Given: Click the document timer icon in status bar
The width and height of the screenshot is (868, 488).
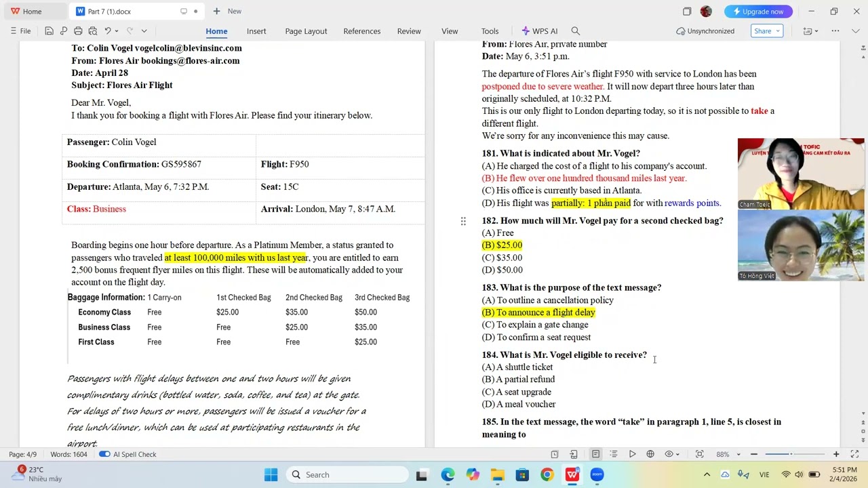Looking at the screenshot, I should [x=555, y=454].
